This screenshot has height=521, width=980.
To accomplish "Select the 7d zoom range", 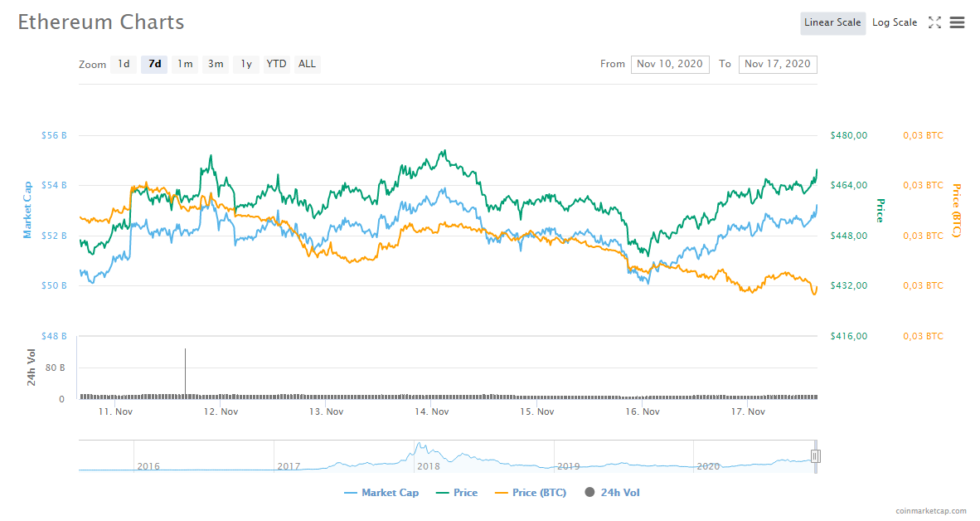I will pyautogui.click(x=154, y=64).
